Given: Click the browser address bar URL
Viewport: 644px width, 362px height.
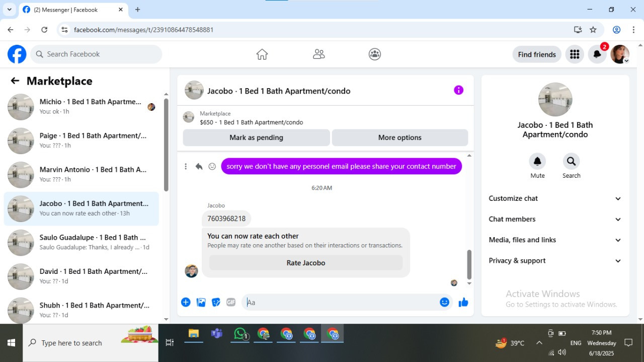Looking at the screenshot, I should pos(144,30).
